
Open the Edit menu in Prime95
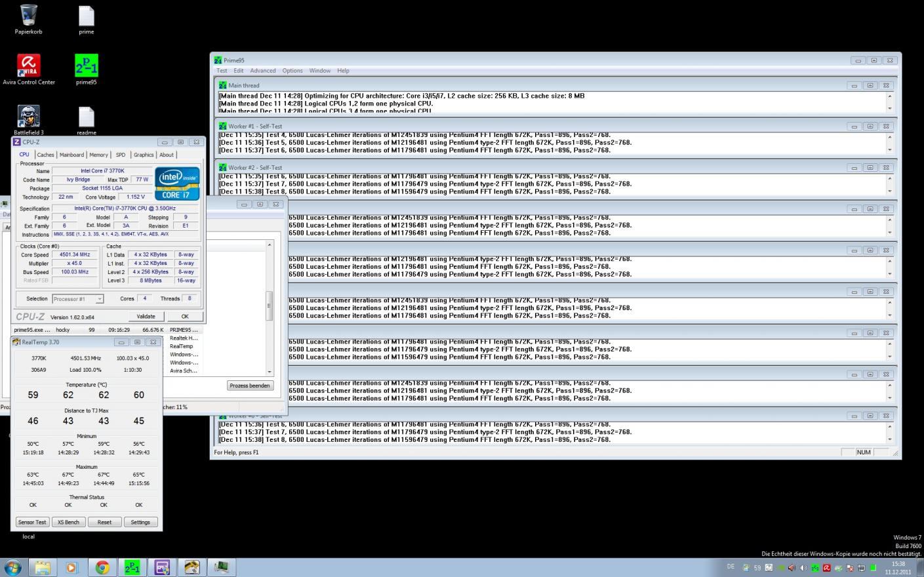tap(239, 71)
